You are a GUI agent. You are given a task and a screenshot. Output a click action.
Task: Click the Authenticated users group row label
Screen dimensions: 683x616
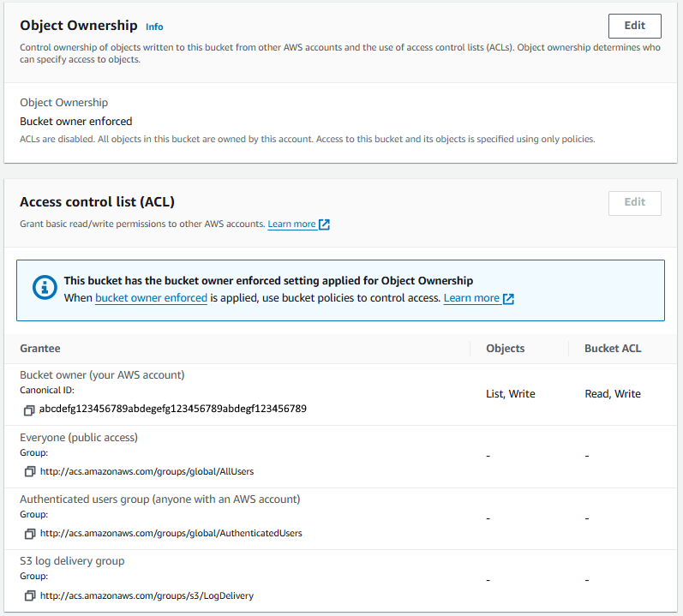[x=160, y=499]
